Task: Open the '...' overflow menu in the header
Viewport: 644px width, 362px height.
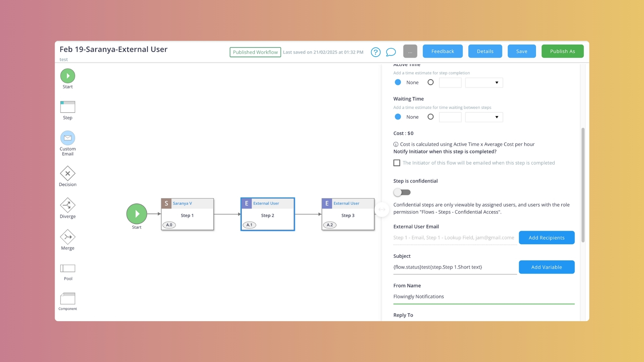Action: point(410,51)
